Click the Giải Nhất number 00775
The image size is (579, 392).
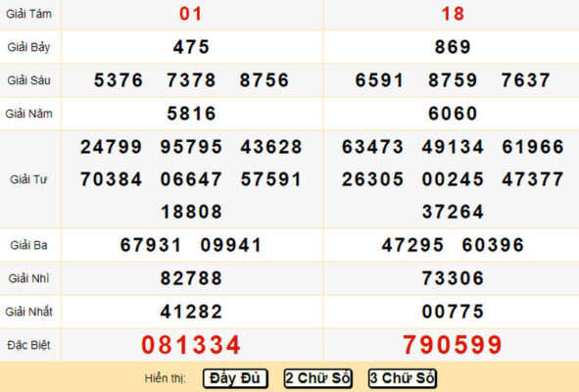(x=453, y=312)
